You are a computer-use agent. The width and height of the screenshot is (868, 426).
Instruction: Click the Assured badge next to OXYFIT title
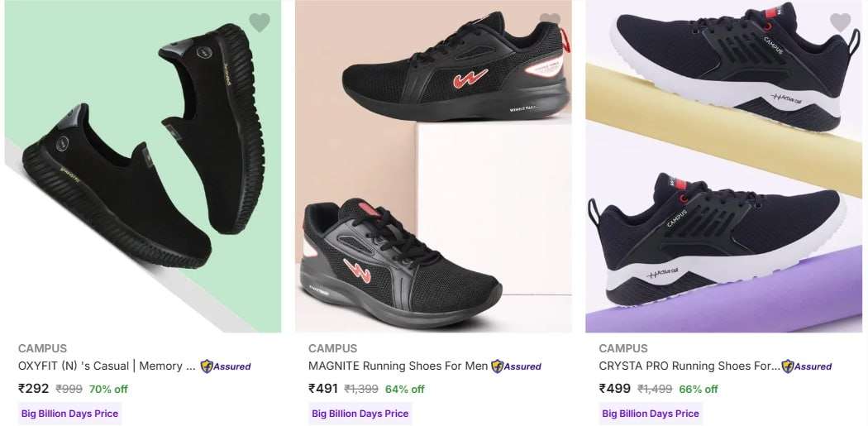226,366
